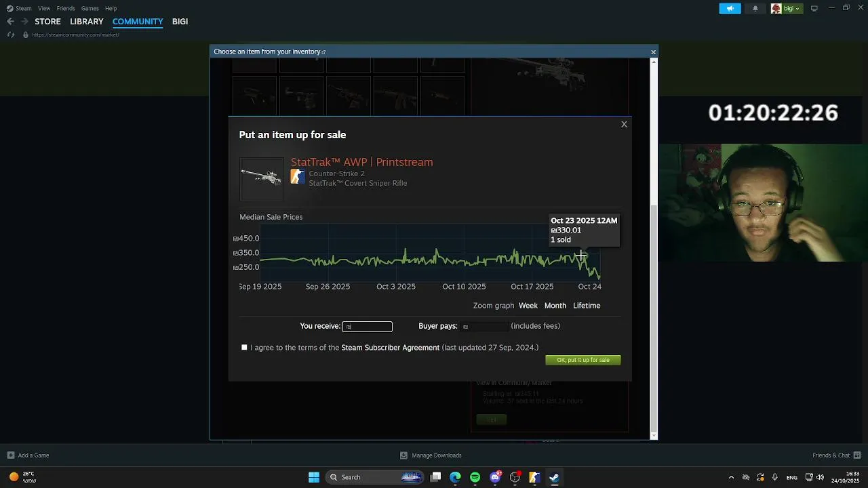
Task: Open the volume tray icon
Action: click(x=820, y=477)
